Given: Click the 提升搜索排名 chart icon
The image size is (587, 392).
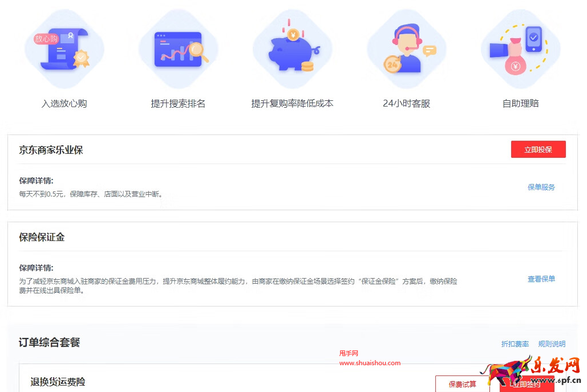Looking at the screenshot, I should tap(179, 49).
